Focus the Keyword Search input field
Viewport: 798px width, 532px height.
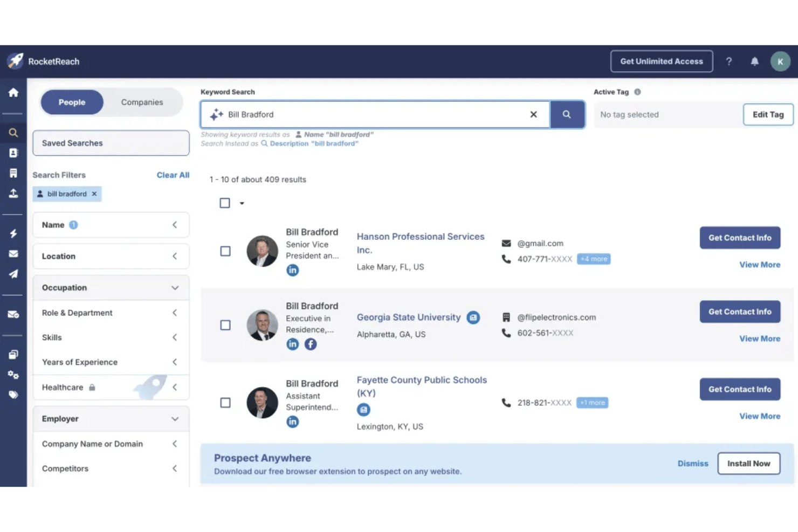point(375,114)
